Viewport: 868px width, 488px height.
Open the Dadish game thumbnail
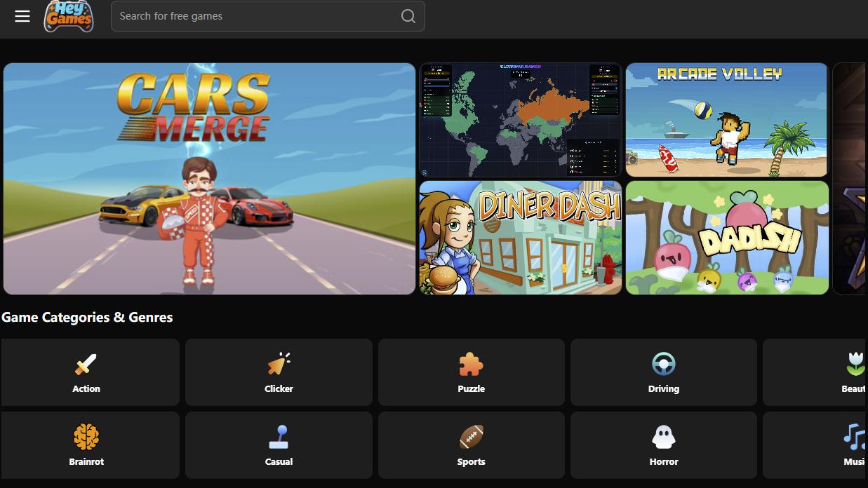pos(726,237)
